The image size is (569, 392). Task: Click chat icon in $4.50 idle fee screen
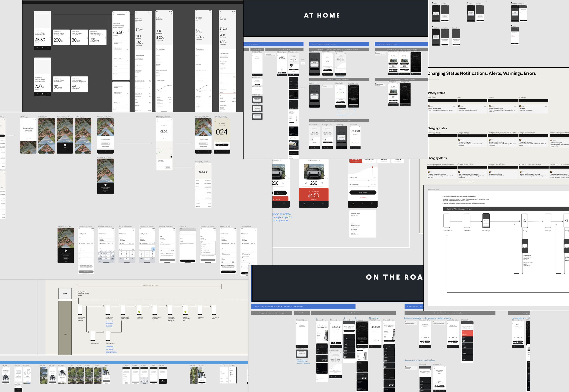pos(323,203)
